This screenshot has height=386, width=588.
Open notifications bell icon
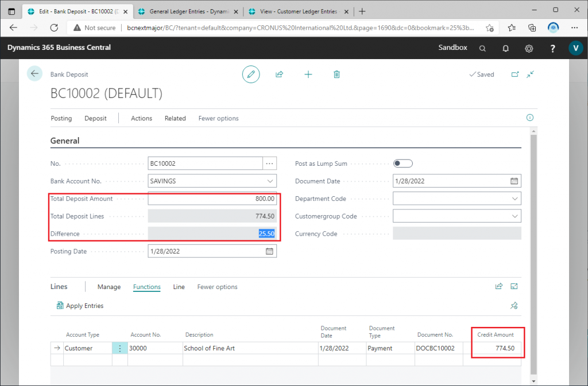pos(505,48)
